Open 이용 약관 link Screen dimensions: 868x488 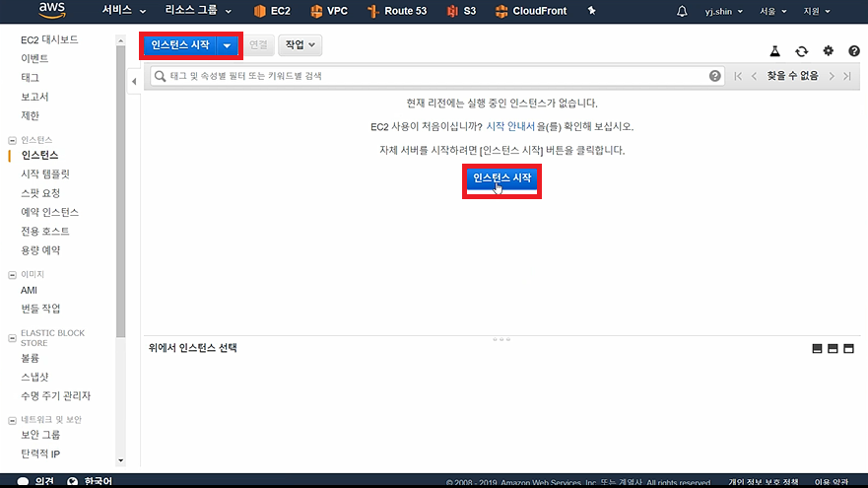pyautogui.click(x=832, y=482)
